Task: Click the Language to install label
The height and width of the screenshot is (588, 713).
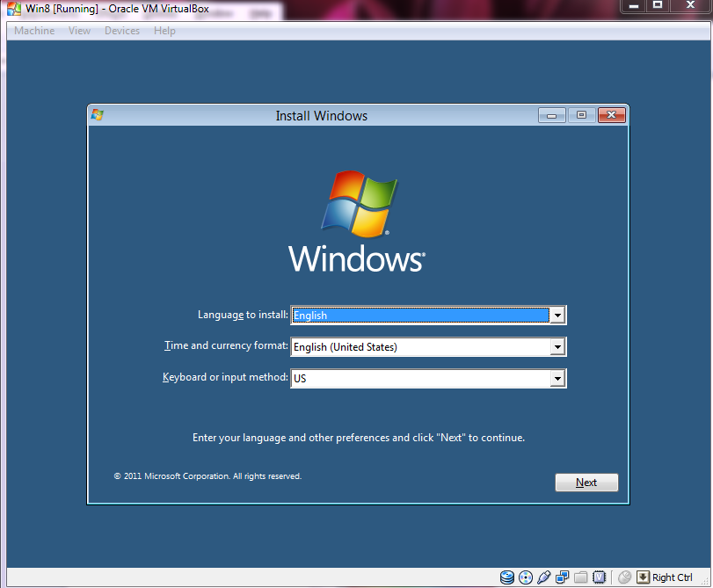Action: pos(243,315)
